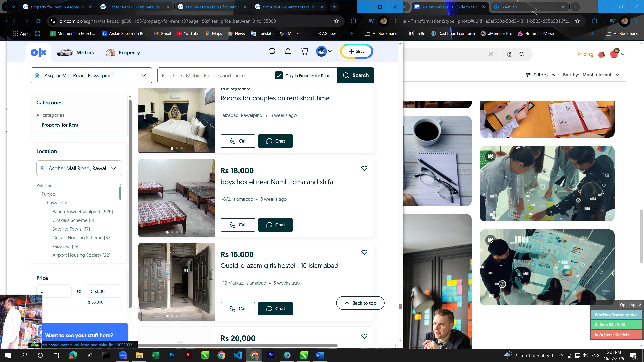
Task: Select Faizabad (28) location
Action: point(66,247)
